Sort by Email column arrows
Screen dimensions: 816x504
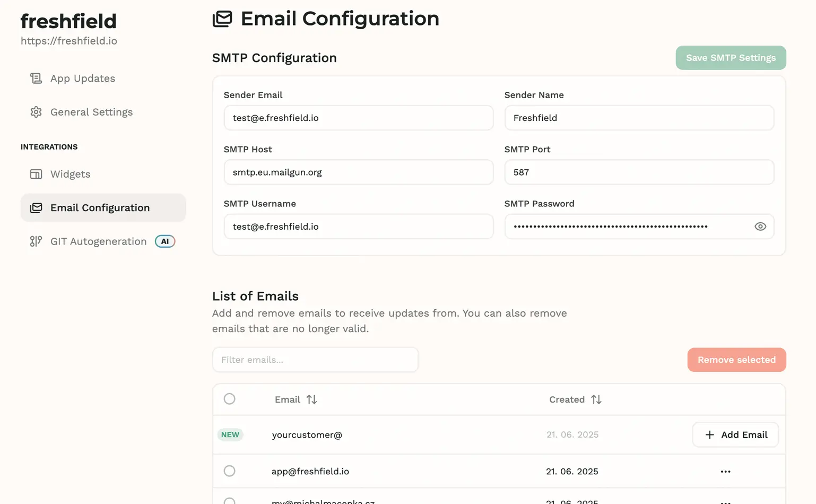[x=312, y=399]
